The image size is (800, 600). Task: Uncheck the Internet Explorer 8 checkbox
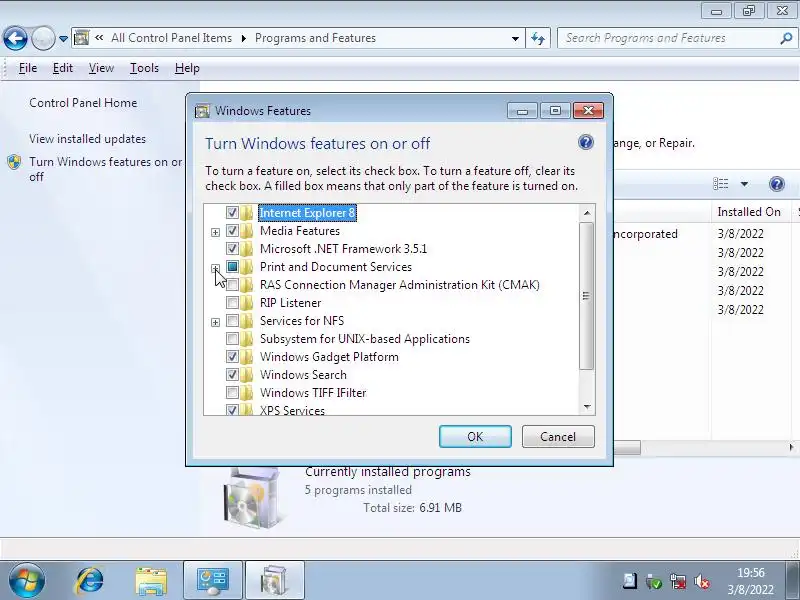coord(232,213)
